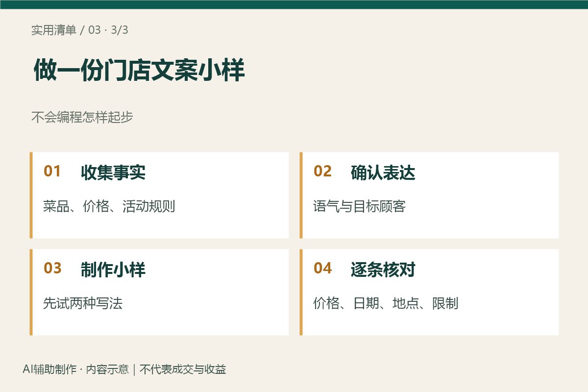The image size is (588, 392).
Task: Click the number 01 in the first card
Action: point(52,171)
